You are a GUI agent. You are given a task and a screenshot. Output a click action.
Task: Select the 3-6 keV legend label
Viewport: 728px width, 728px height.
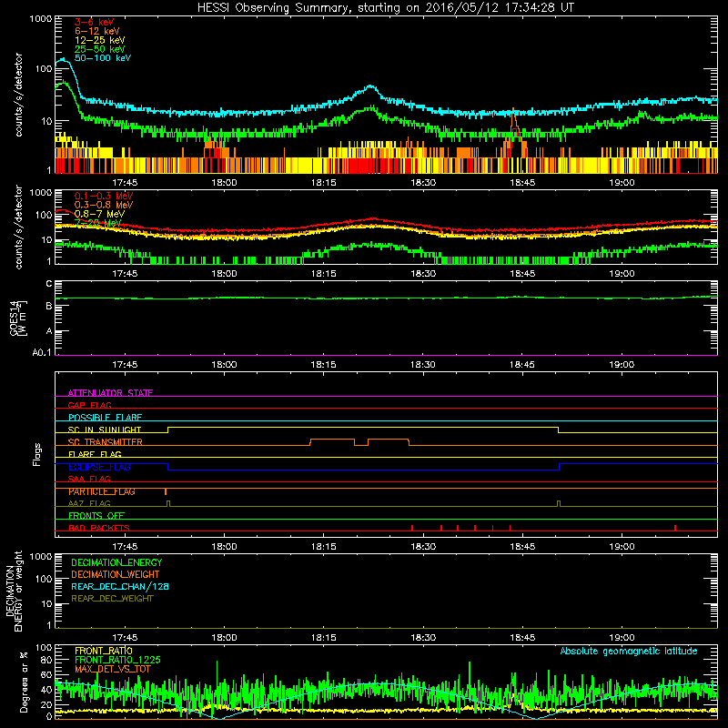(x=95, y=22)
